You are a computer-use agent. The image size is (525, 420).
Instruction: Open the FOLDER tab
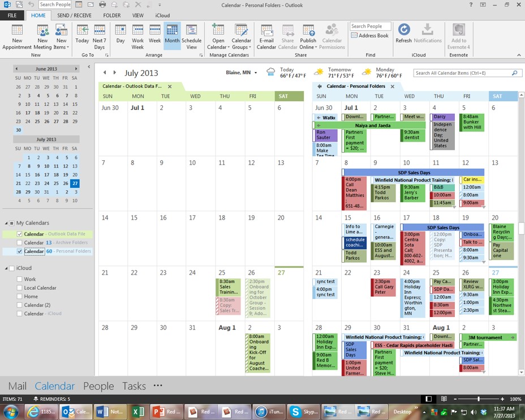click(112, 15)
